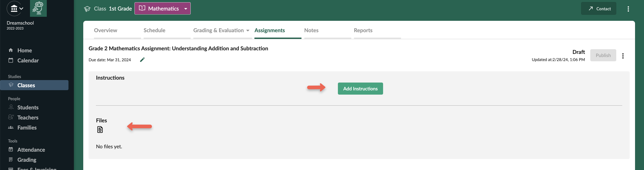644x170 pixels.
Task: Switch to the Overview tab
Action: [105, 30]
